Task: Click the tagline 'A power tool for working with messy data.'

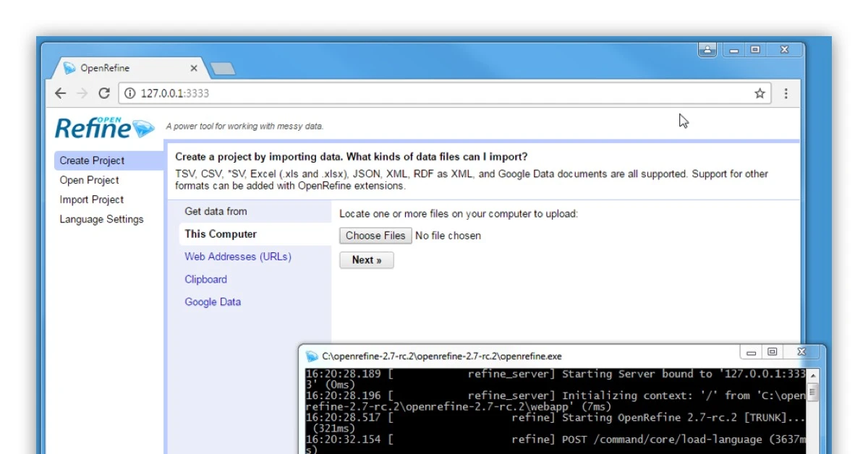Action: pos(244,127)
